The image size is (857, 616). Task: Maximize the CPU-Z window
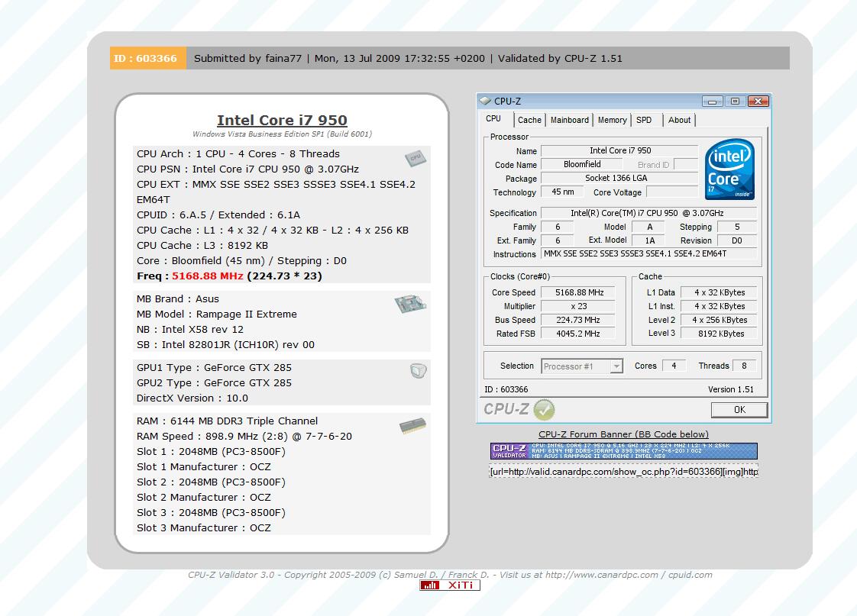[735, 101]
